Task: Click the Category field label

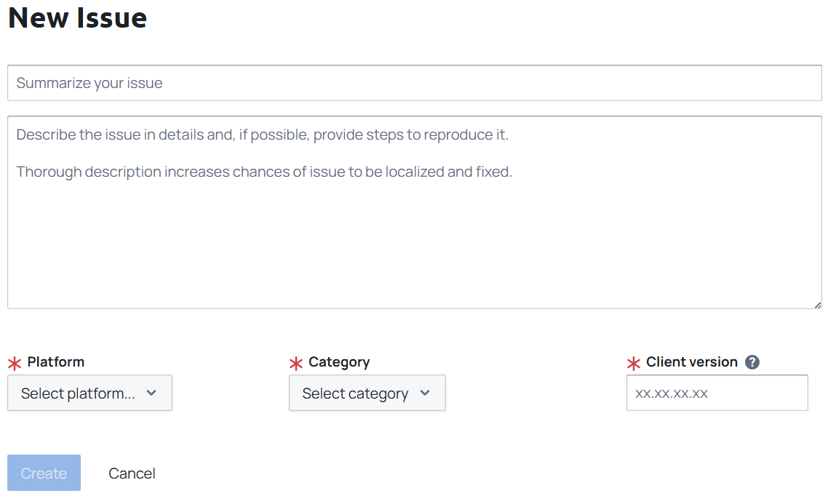Action: pos(339,363)
